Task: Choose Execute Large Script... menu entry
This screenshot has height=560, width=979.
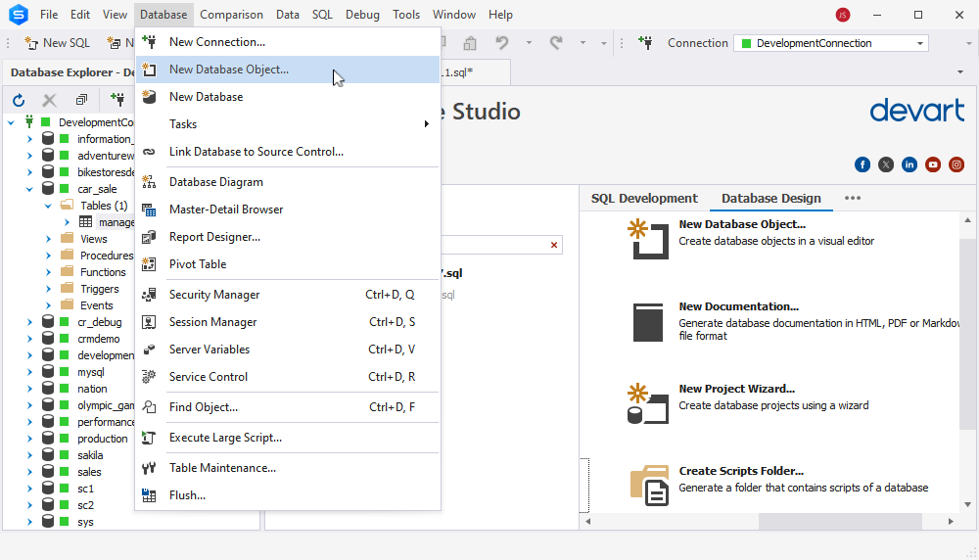Action: click(x=288, y=438)
